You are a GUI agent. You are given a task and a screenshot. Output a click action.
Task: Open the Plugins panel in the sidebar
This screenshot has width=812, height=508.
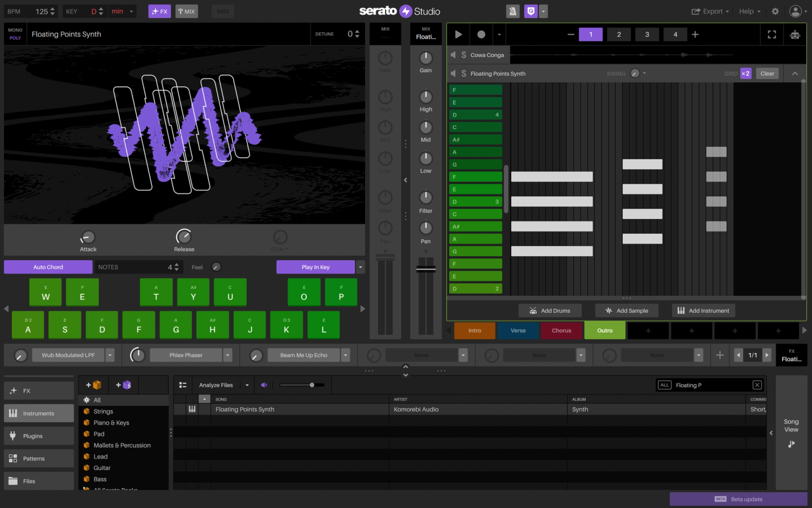pos(38,436)
